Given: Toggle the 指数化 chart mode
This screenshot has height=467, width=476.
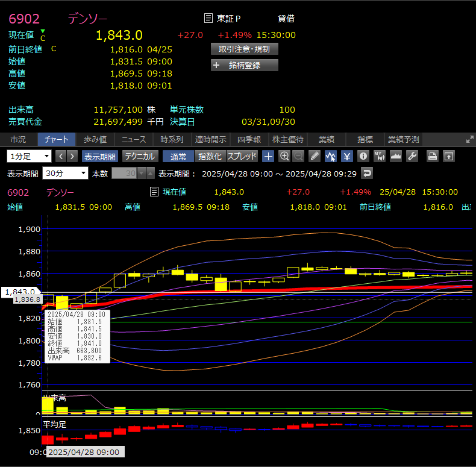Looking at the screenshot, I should 210,156.
